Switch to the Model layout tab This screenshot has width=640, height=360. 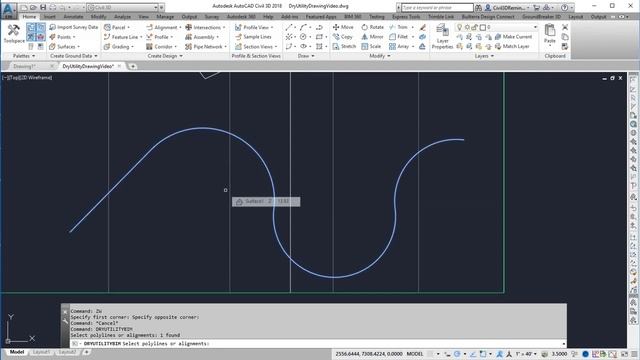[x=17, y=352]
